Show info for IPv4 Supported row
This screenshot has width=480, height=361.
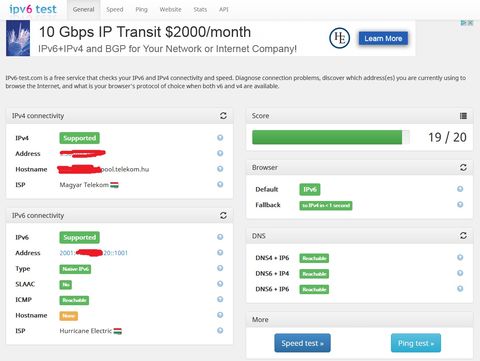[x=220, y=138]
